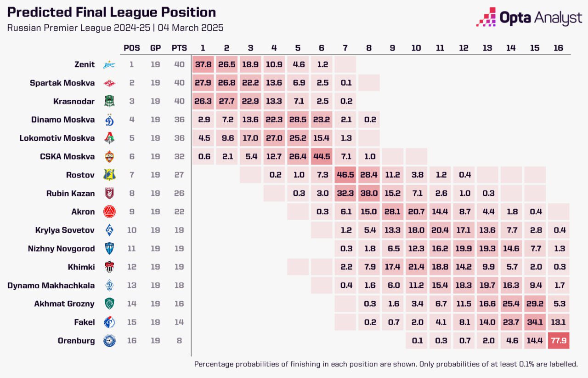Click the Lokomotiv Moskva crest

(109, 138)
